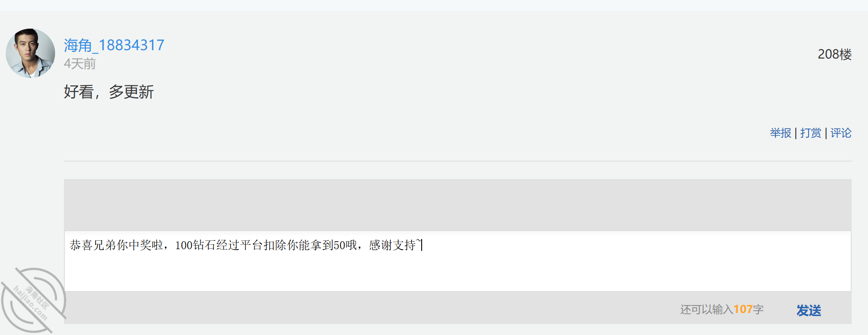Place cursor after 感谢支持 in reply

click(x=421, y=245)
